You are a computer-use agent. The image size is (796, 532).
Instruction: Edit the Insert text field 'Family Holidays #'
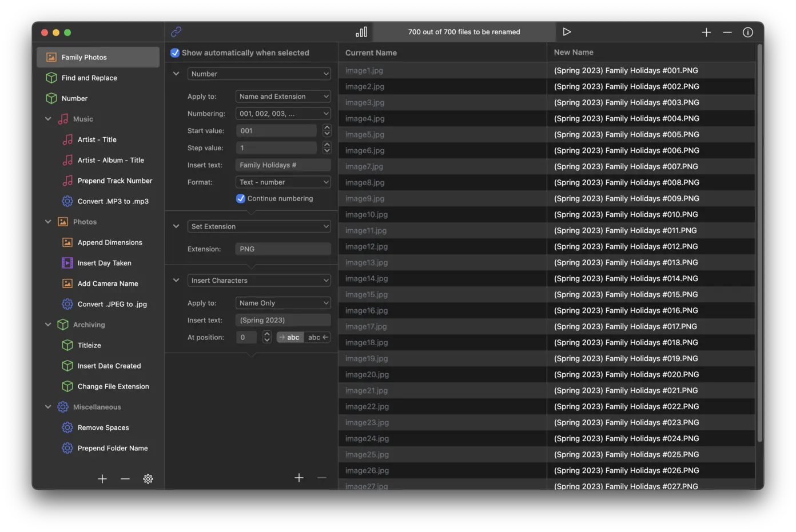coord(282,165)
